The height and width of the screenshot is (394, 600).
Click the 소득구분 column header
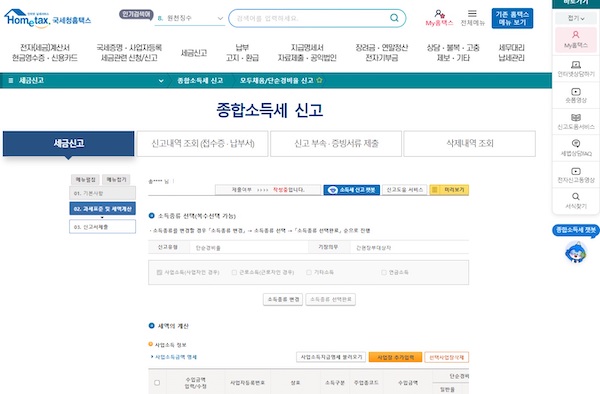335,383
